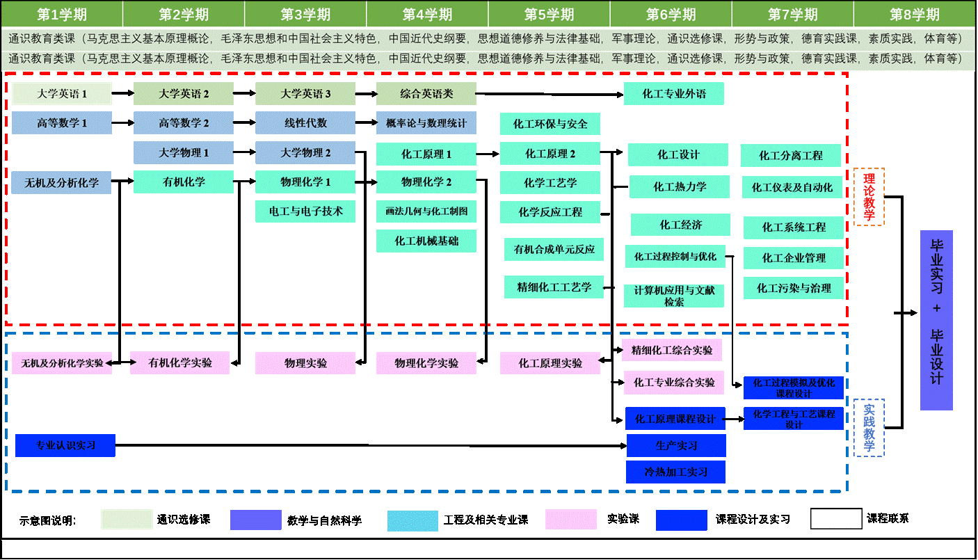Select the 物理实验 lab box
The width and height of the screenshot is (978, 560).
pos(305,363)
